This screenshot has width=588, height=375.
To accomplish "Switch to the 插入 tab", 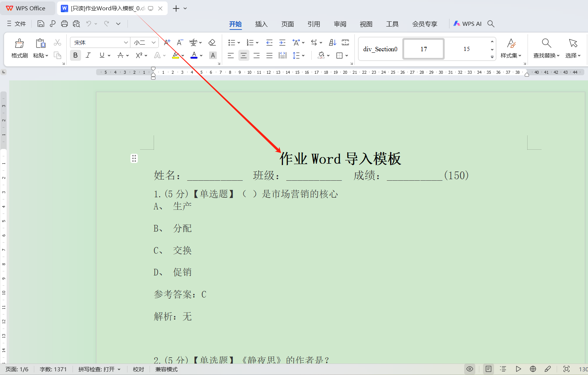I will (x=261, y=24).
